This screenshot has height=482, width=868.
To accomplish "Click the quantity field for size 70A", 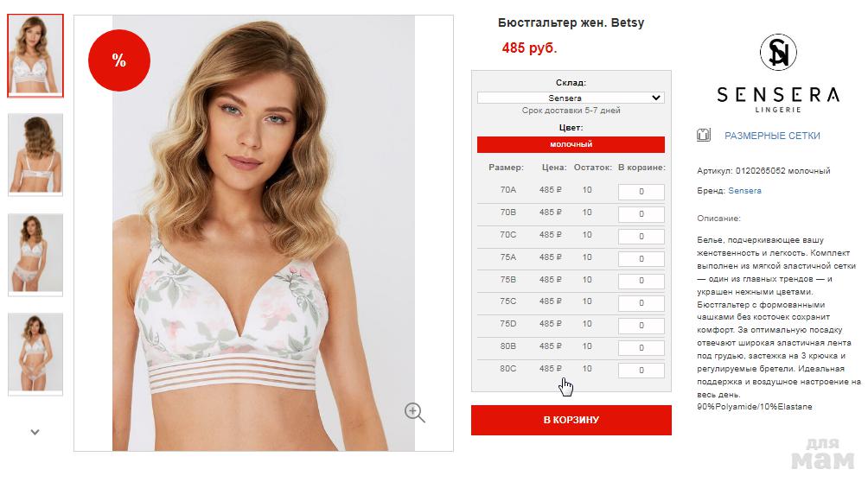I will (641, 192).
